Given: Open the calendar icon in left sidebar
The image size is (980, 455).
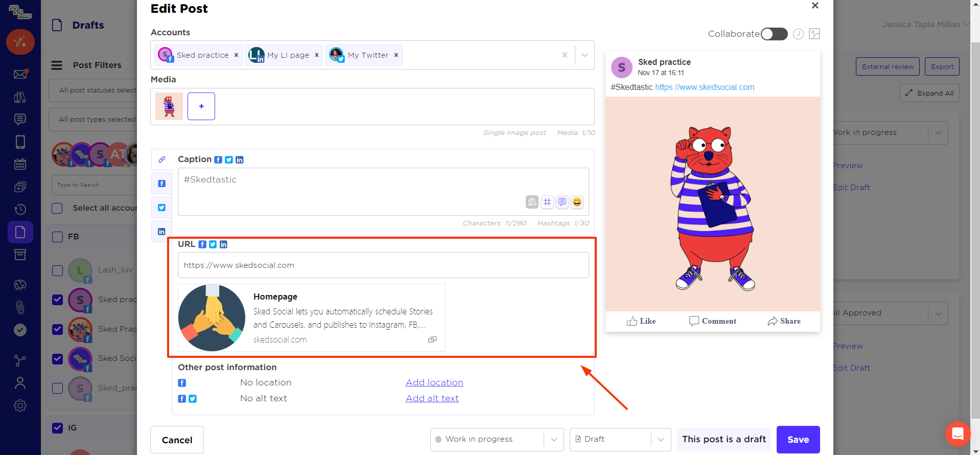Looking at the screenshot, I should point(20,165).
